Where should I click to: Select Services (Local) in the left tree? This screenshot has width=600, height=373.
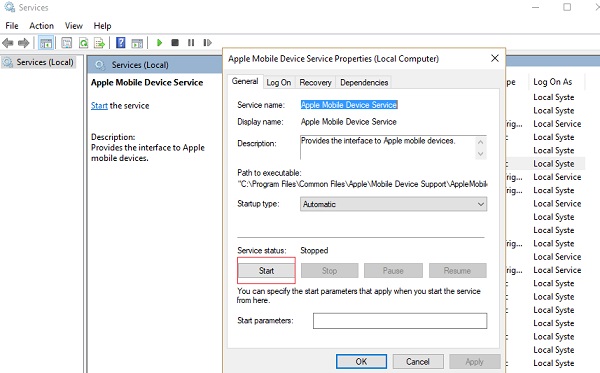pos(45,62)
